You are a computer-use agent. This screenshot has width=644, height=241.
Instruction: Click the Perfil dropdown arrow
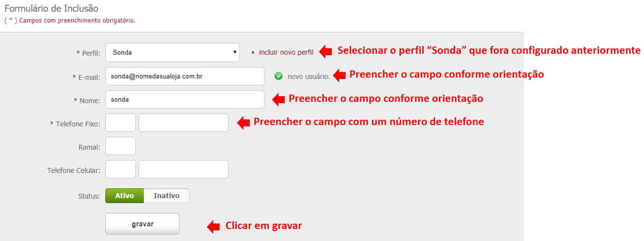(234, 52)
